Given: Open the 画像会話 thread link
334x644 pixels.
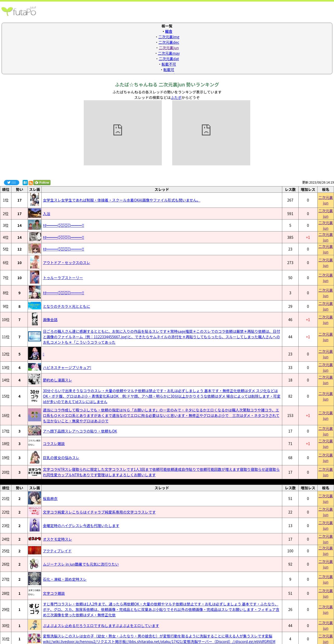Looking at the screenshot, I should point(50,320).
